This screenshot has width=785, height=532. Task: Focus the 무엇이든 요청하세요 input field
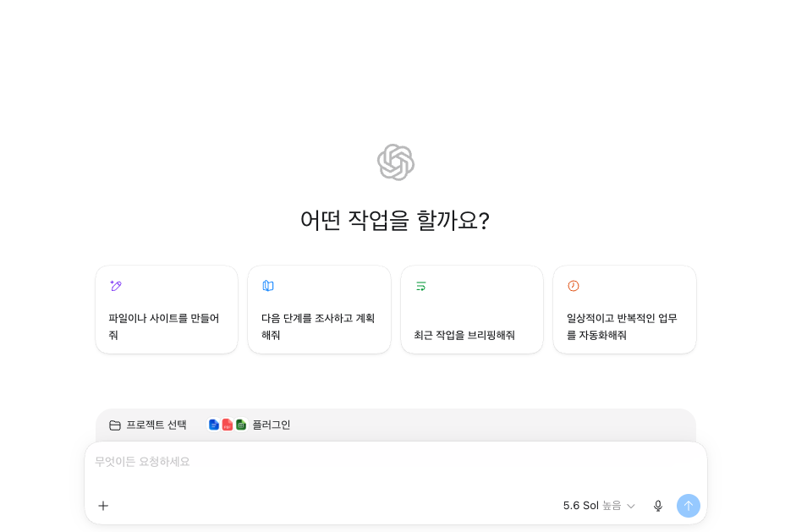click(x=396, y=462)
